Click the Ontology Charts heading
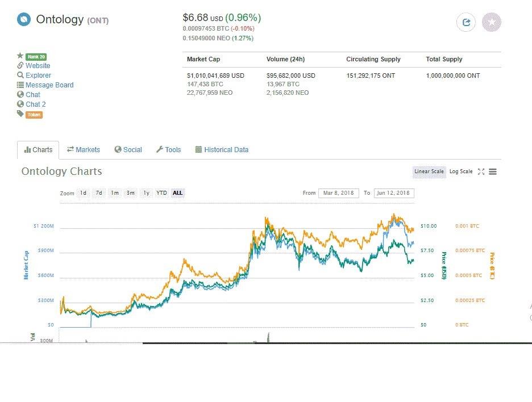This screenshot has width=532, height=402. [62, 171]
